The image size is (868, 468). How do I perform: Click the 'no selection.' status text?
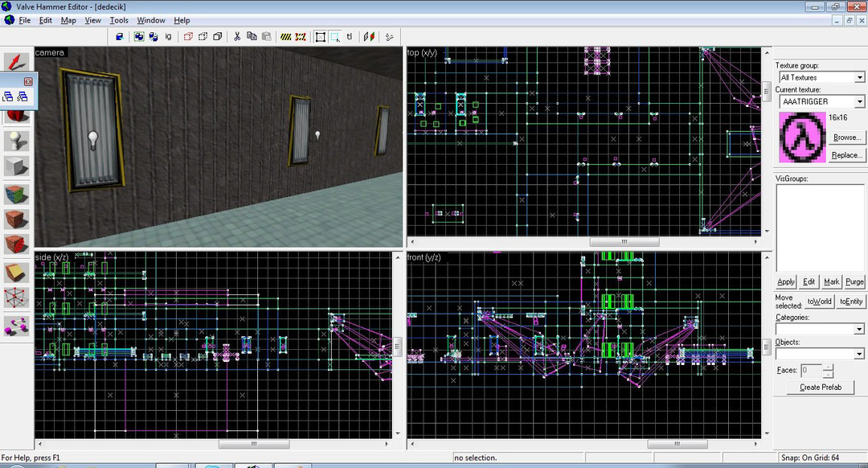476,458
